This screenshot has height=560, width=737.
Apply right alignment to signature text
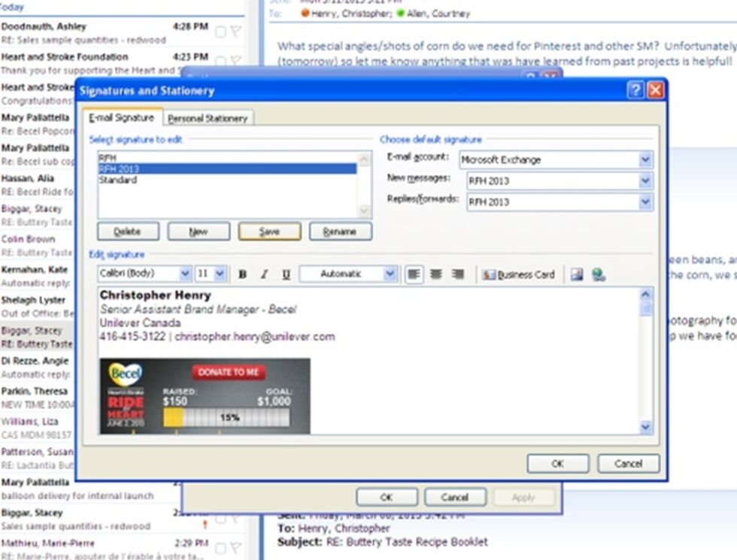[x=457, y=274]
